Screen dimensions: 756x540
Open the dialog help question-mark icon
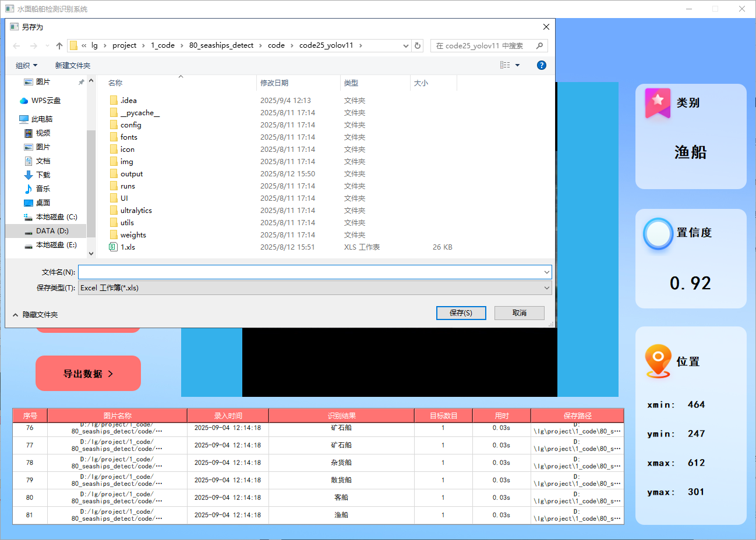coord(542,65)
